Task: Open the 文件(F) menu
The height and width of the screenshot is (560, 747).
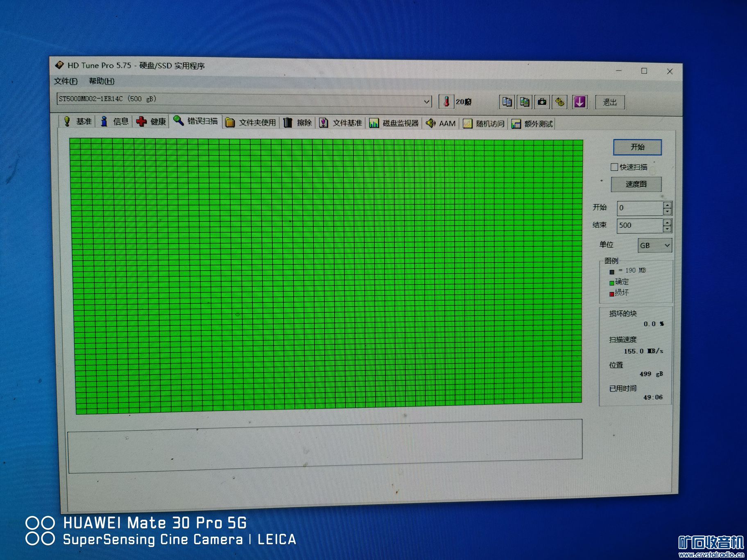Action: click(x=66, y=81)
